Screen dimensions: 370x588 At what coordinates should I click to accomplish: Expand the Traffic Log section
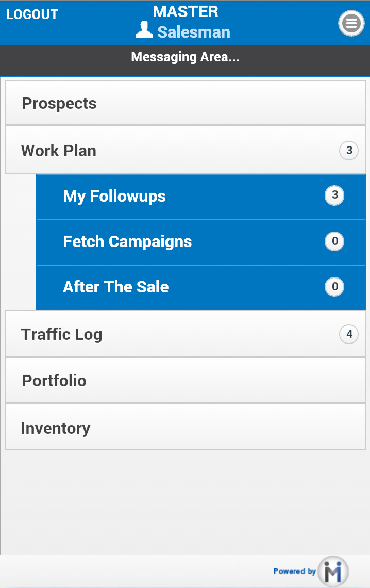click(61, 334)
